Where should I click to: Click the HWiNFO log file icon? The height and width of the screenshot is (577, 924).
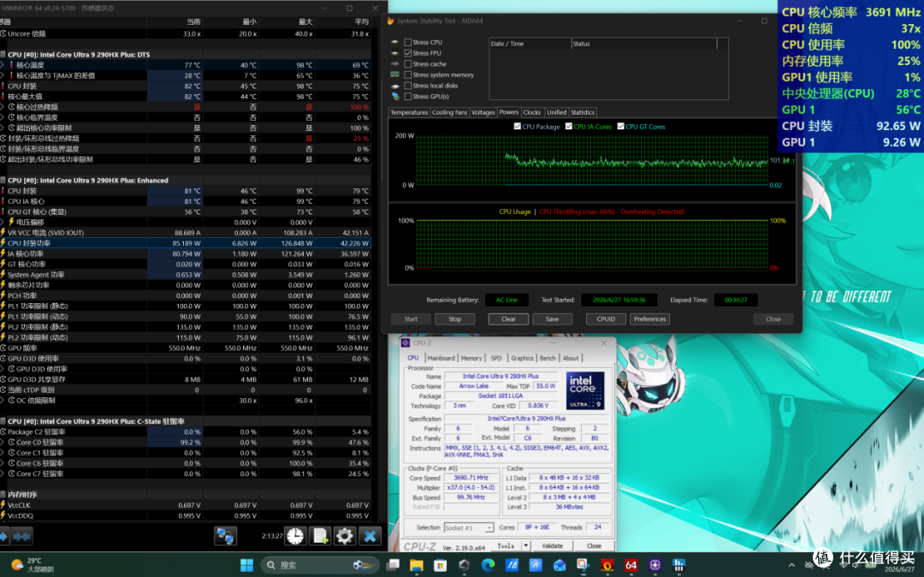click(320, 536)
